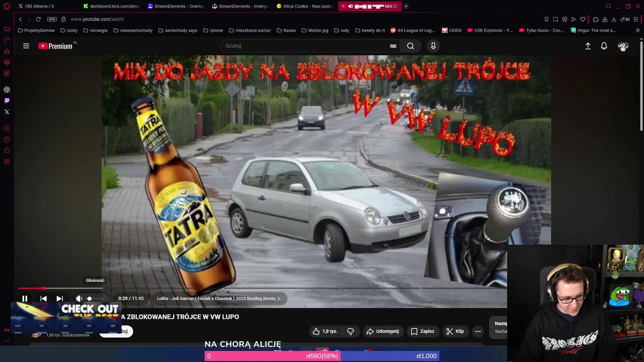Open Twitch in Opera sidebar
The image size is (644, 362).
coord(7,101)
